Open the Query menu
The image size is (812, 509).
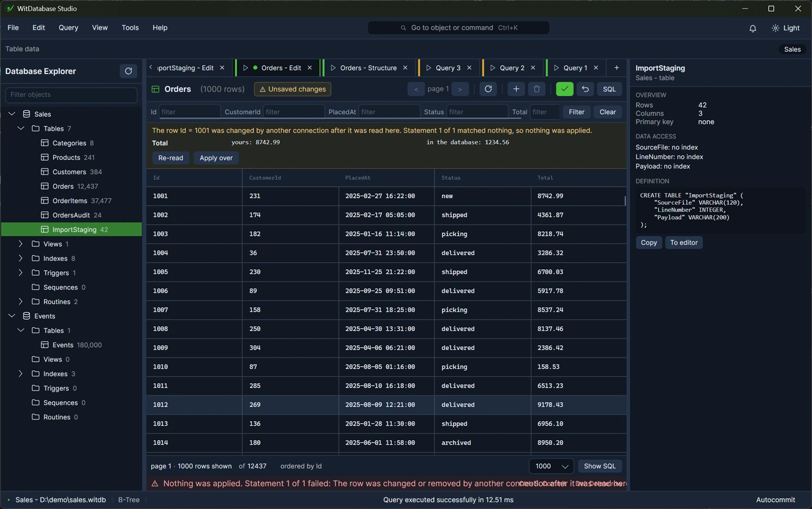tap(68, 28)
